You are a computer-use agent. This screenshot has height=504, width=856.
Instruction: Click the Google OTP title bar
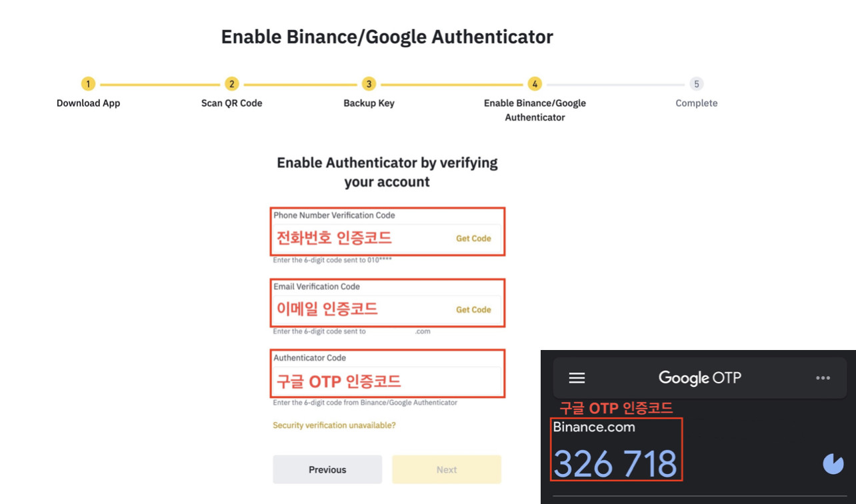(x=699, y=378)
